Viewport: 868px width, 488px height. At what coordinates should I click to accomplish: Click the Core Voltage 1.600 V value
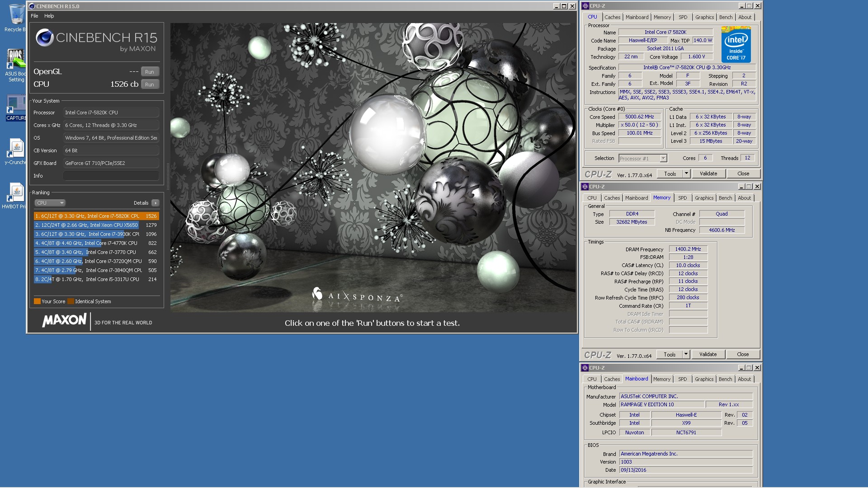[x=696, y=56]
